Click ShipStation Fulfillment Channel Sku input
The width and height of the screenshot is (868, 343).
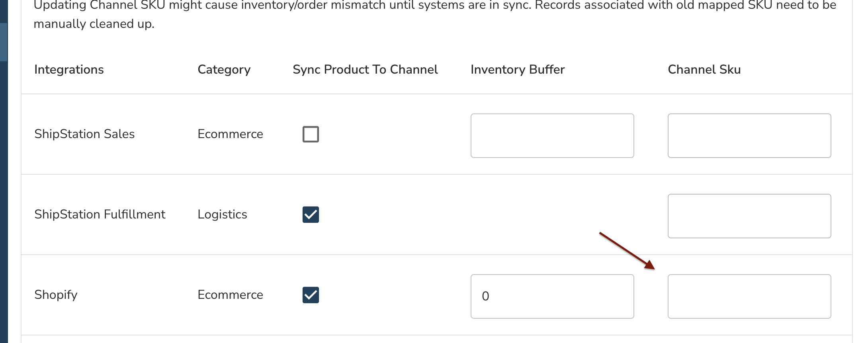pos(749,216)
